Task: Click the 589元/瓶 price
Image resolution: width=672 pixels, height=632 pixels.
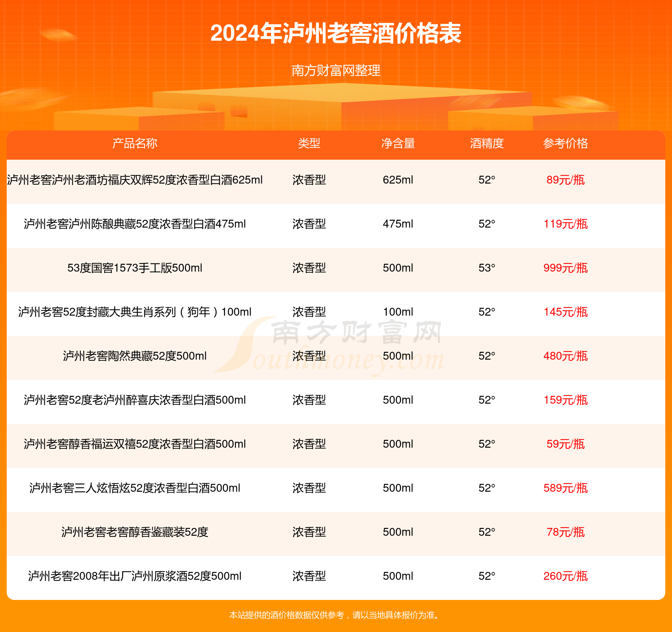Action: pos(566,488)
